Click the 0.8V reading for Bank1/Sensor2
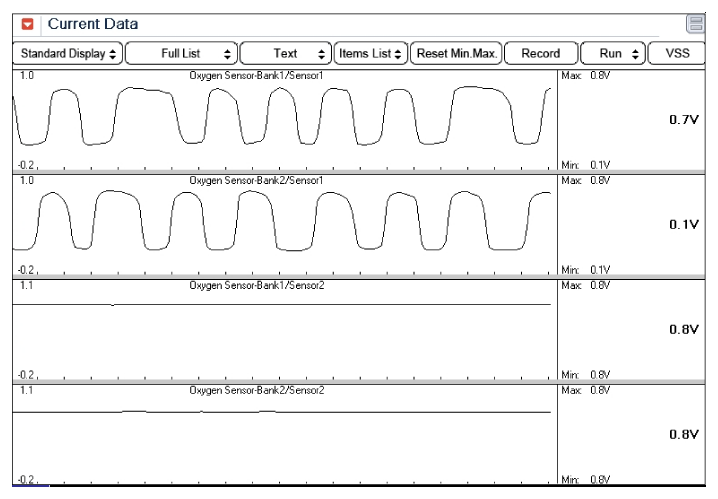The image size is (718, 499). [683, 329]
